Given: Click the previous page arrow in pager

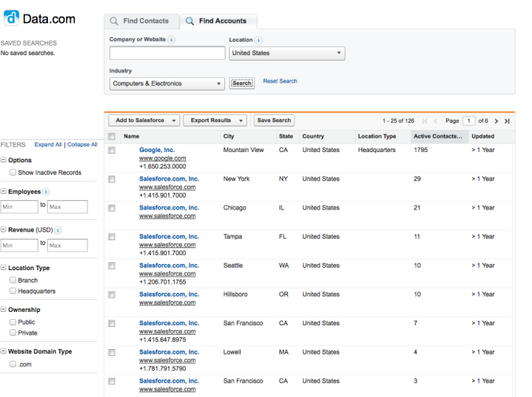Looking at the screenshot, I should point(435,121).
